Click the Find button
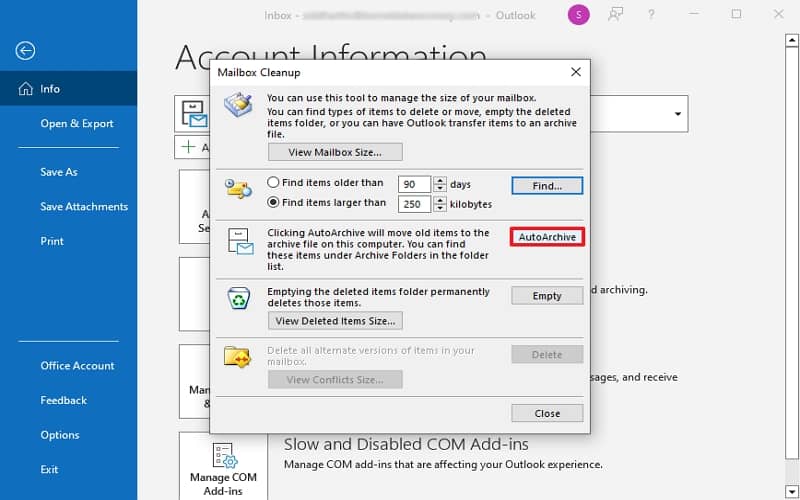The image size is (800, 500). click(547, 186)
